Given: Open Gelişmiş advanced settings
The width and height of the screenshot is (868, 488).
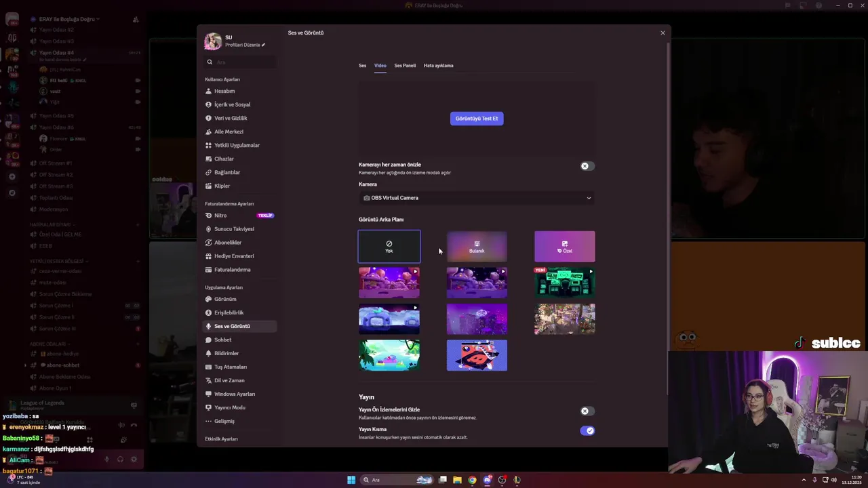Looking at the screenshot, I should [239, 421].
